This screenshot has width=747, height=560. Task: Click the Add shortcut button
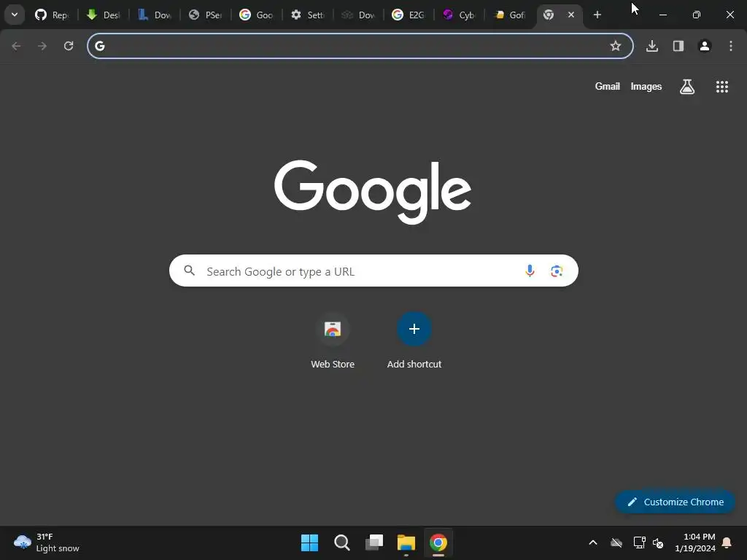pos(414,341)
